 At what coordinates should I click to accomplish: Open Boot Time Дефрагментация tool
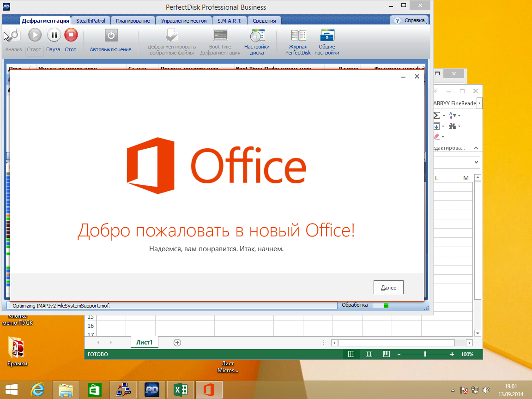221,35
